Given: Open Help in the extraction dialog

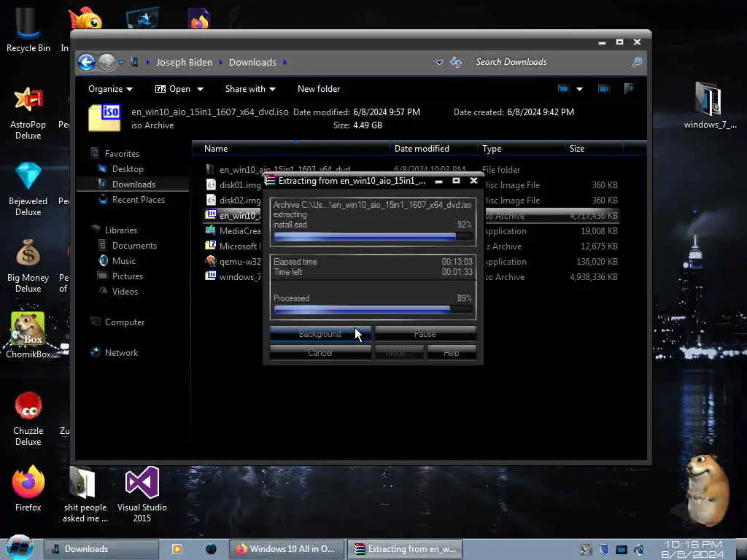Looking at the screenshot, I should 451,353.
